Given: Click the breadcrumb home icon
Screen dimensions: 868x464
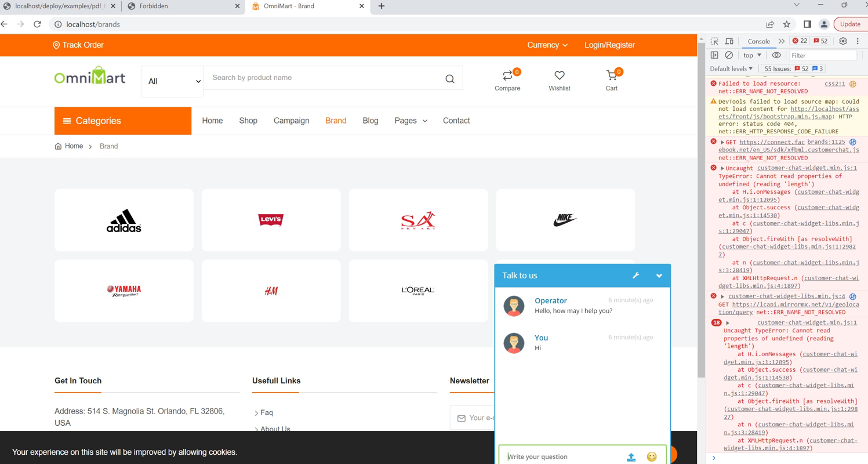Looking at the screenshot, I should pyautogui.click(x=58, y=146).
